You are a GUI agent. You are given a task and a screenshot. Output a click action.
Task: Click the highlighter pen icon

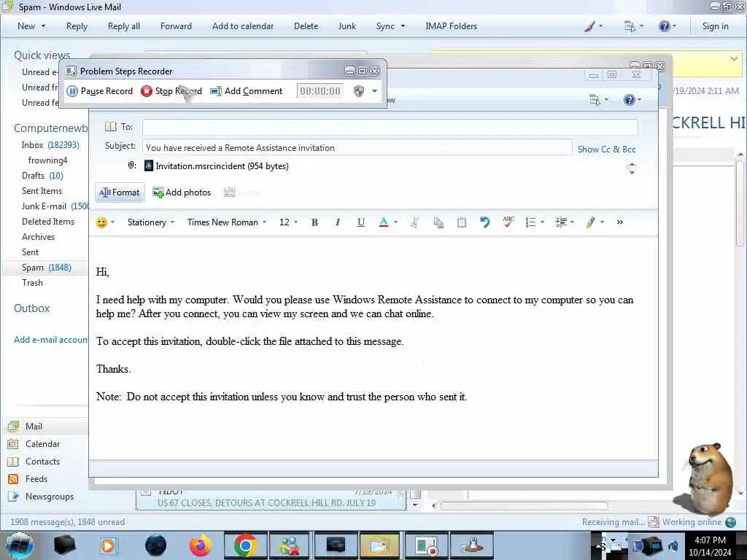591,222
